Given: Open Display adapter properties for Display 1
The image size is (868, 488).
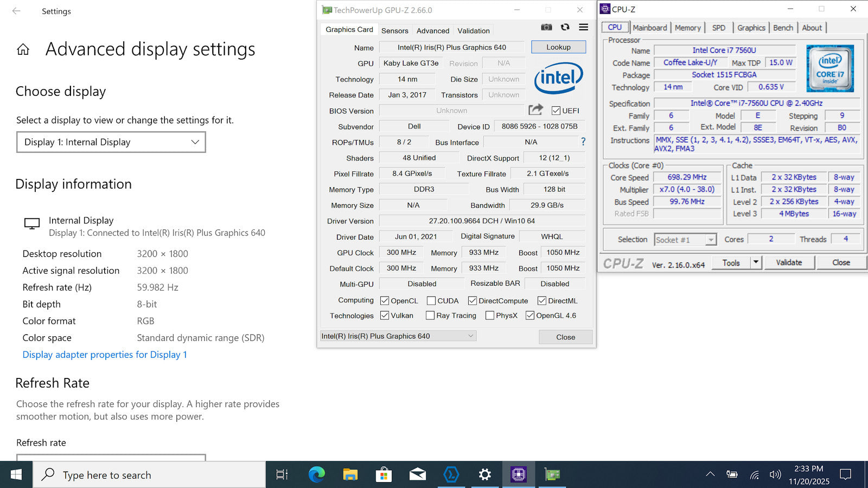Looking at the screenshot, I should coord(105,355).
